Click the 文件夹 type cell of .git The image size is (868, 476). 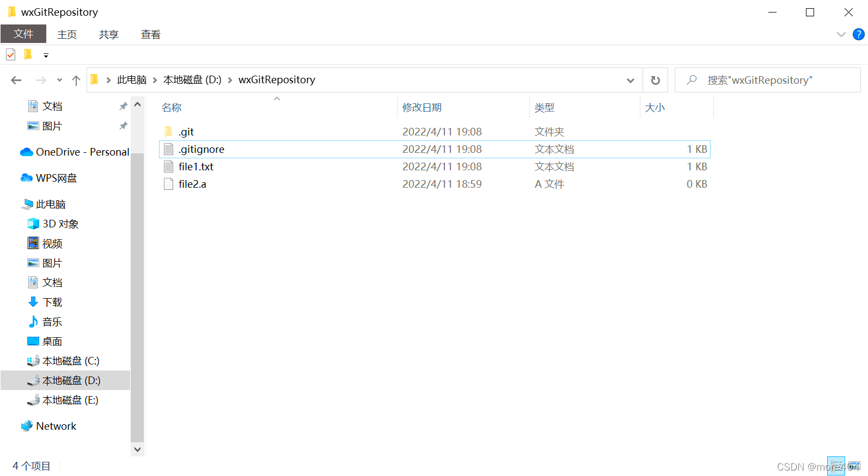[549, 132]
